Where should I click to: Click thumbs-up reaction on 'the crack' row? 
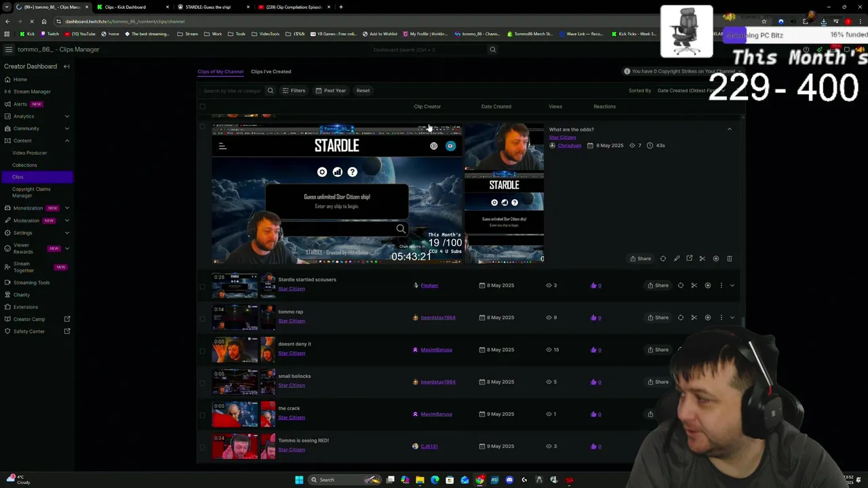[594, 414]
